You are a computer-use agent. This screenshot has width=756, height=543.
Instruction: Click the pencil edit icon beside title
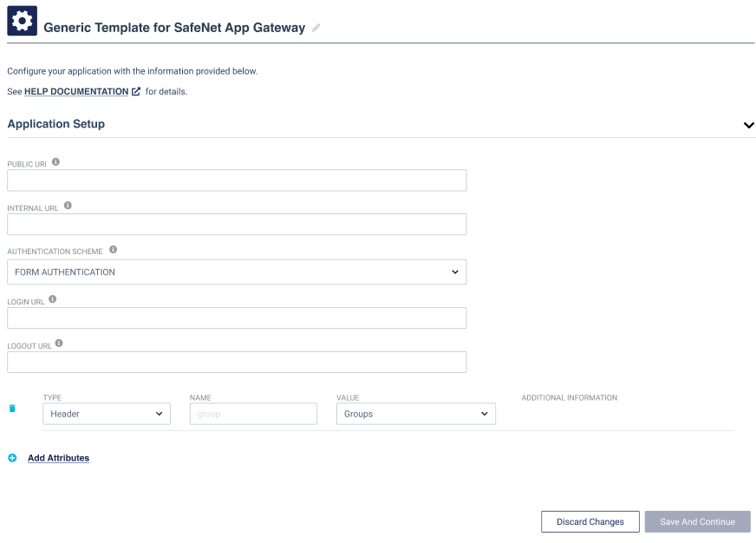pos(316,28)
